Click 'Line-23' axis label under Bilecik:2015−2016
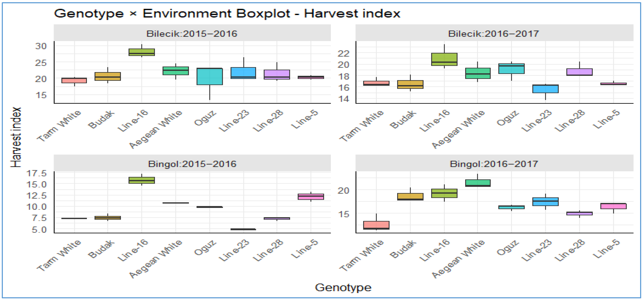Viewport: 644px width, 301px height. point(234,121)
